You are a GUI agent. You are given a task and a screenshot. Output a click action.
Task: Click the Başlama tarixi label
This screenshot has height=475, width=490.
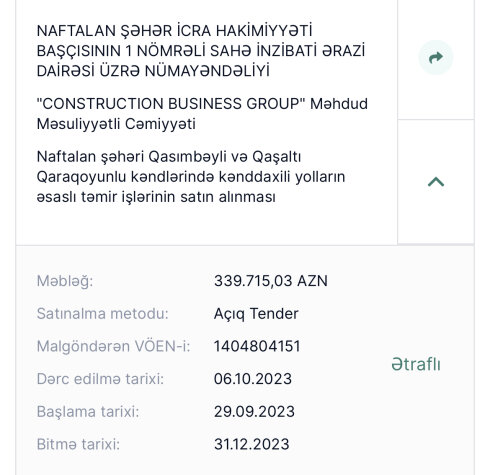[88, 411]
